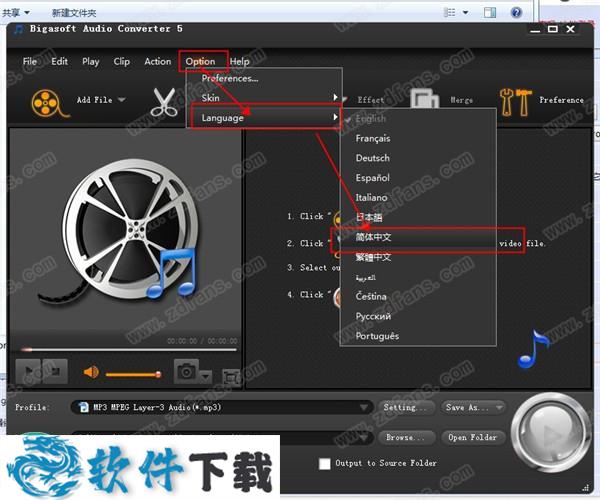Open the snapshot options dropdown arrow
This screenshot has width=600, height=500.
[x=205, y=376]
